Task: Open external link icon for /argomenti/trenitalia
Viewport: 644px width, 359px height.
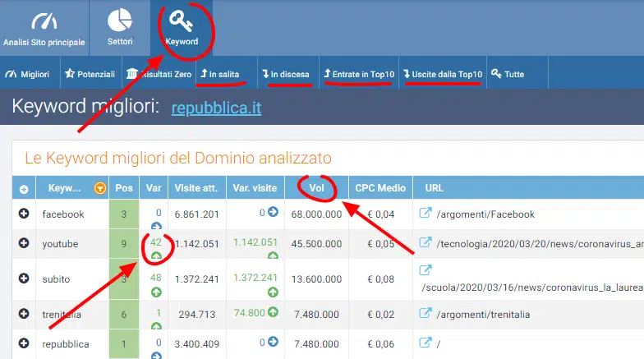Action: 425,313
